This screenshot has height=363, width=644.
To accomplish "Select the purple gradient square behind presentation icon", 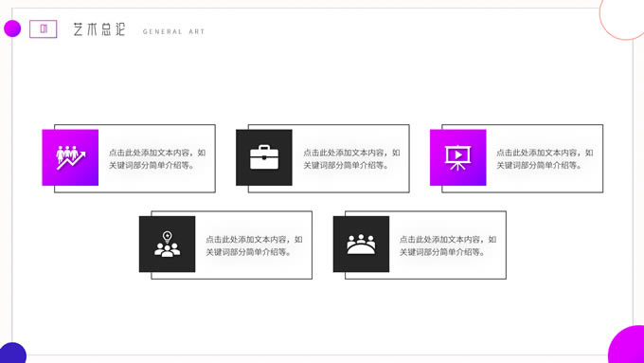I will coord(458,157).
